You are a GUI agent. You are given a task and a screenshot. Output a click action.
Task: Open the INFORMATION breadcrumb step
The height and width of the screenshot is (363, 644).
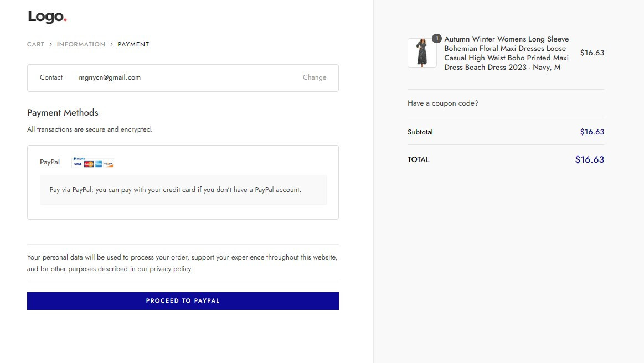point(81,44)
